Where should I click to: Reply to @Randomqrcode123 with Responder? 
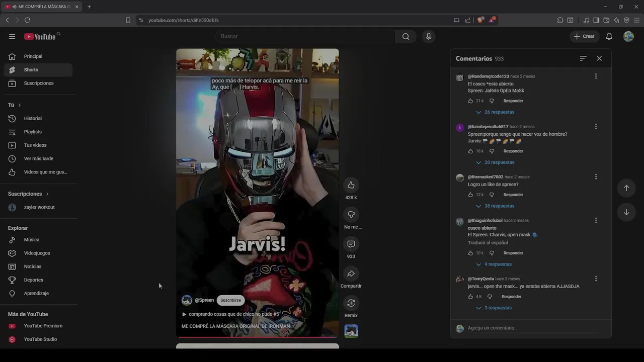pyautogui.click(x=513, y=101)
